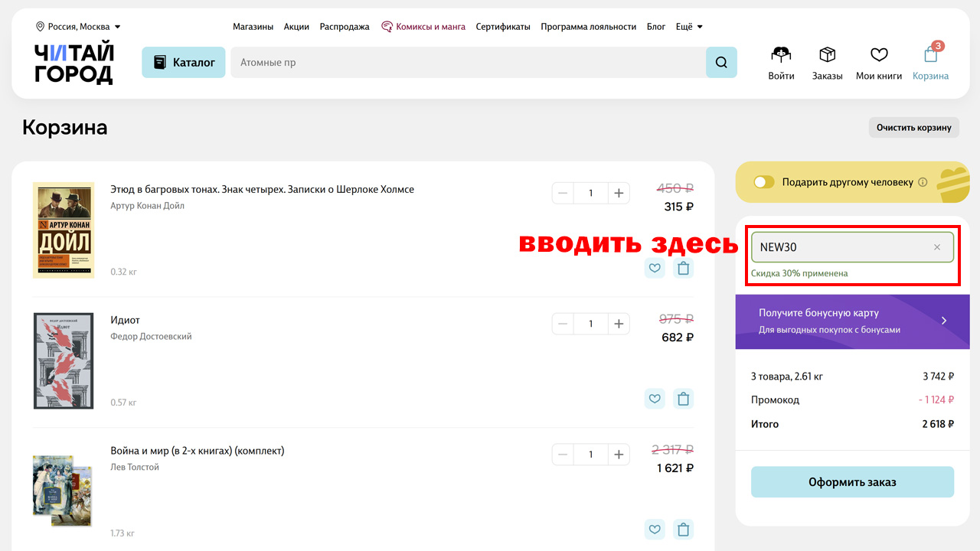Click Война и мир cover thumbnail

tap(62, 491)
